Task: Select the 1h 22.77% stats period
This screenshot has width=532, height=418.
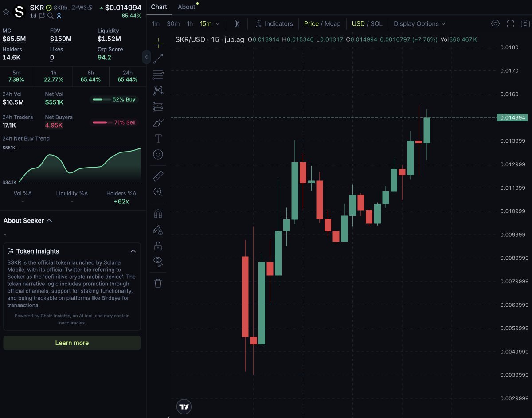Action: (54, 76)
